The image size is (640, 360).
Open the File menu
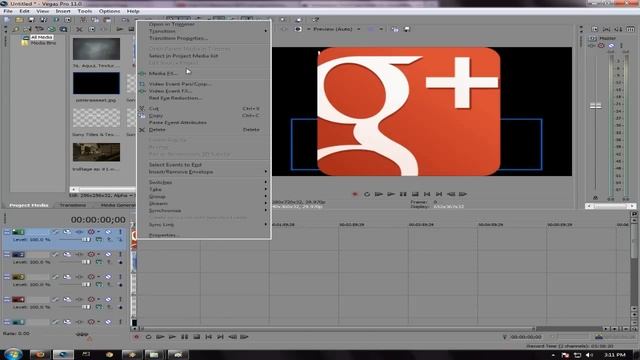8,11
